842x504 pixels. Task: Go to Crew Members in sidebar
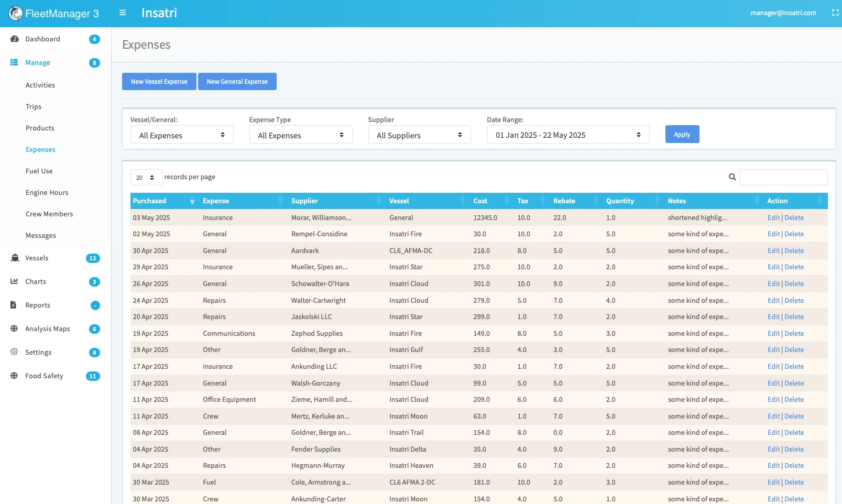tap(49, 214)
